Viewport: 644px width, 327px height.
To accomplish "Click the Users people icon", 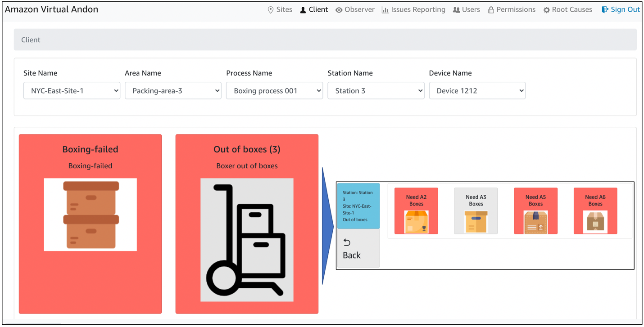I will coord(456,9).
